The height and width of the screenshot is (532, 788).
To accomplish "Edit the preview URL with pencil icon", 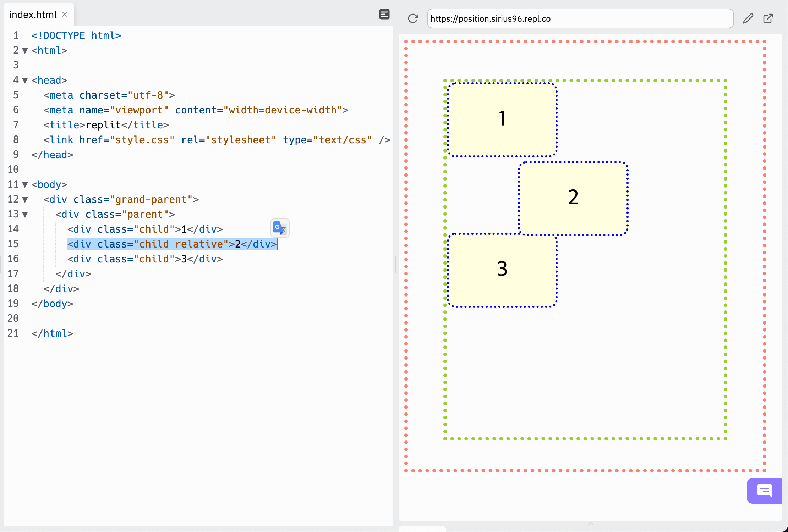I will click(748, 18).
